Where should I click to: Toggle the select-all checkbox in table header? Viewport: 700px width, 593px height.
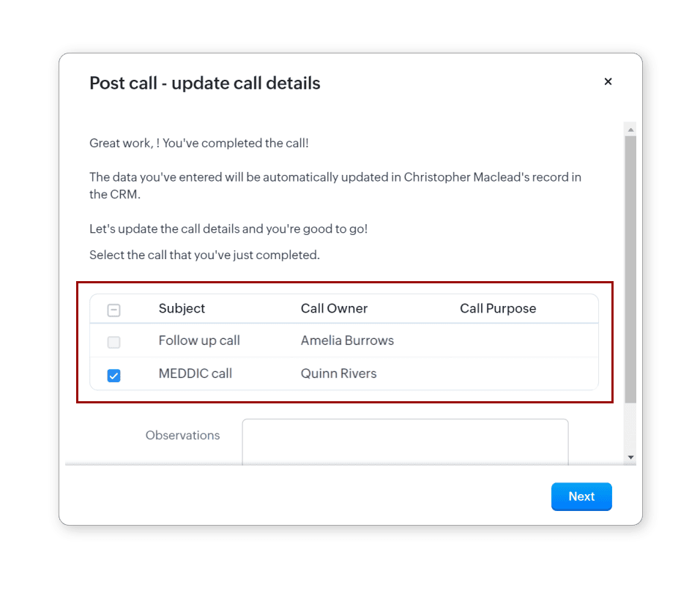[113, 310]
